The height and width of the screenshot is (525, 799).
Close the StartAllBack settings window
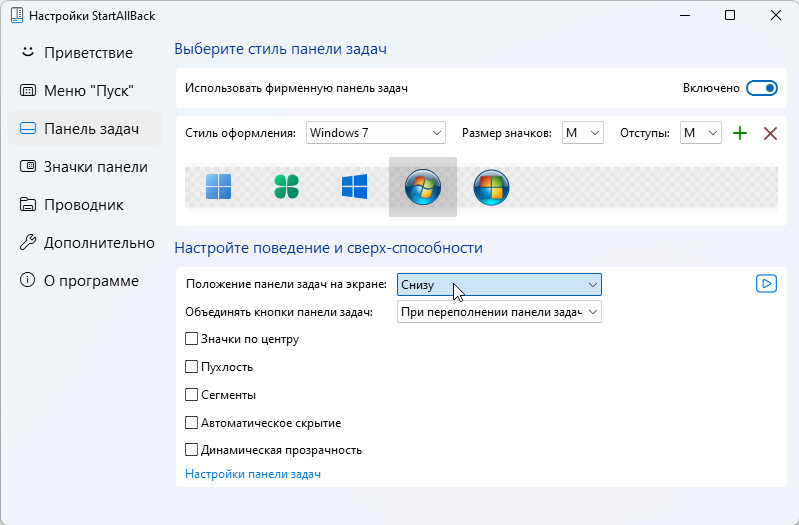point(776,15)
